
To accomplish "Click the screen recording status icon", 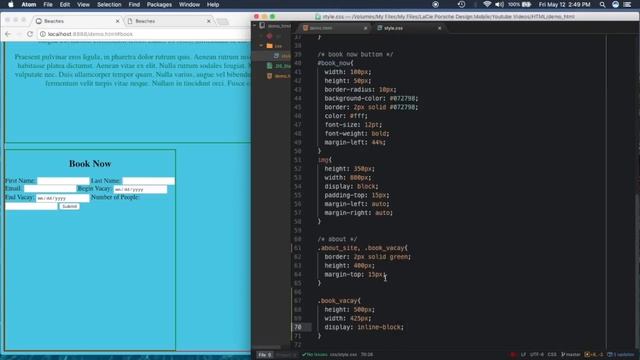I will click(436, 4).
